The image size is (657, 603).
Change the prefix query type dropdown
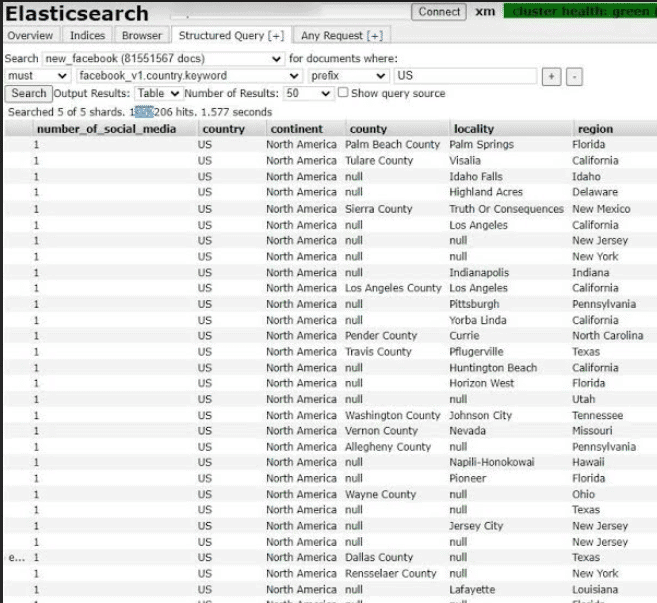click(x=348, y=76)
